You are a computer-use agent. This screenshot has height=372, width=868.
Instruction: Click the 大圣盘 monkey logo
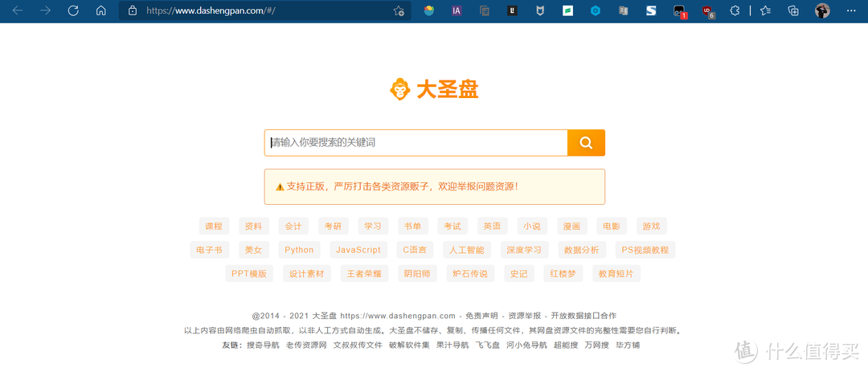[434, 89]
